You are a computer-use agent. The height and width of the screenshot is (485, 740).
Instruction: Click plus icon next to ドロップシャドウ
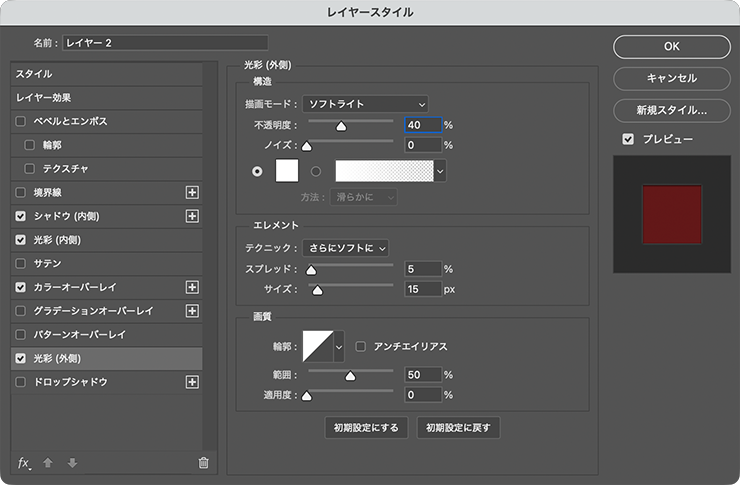pos(193,382)
